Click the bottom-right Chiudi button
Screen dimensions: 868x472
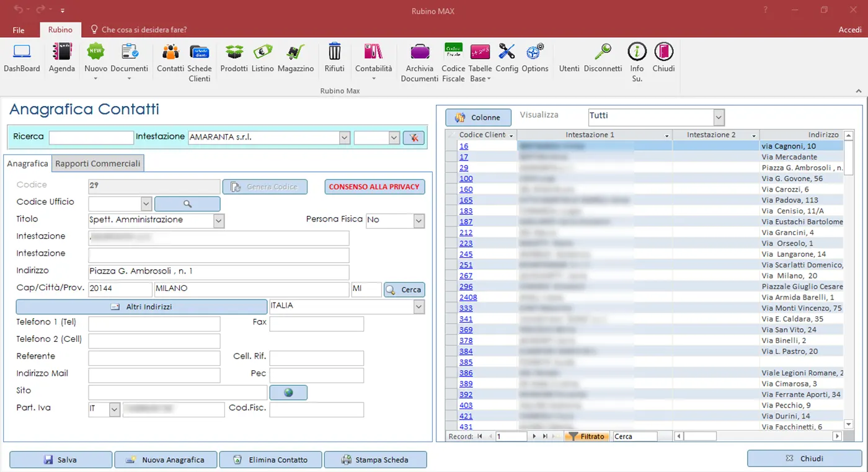click(x=804, y=458)
